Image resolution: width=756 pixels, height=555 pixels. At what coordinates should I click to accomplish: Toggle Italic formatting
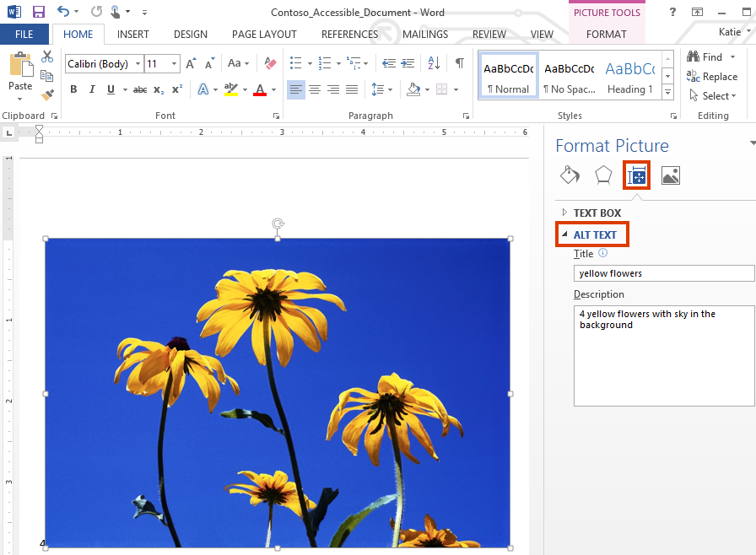(x=92, y=89)
